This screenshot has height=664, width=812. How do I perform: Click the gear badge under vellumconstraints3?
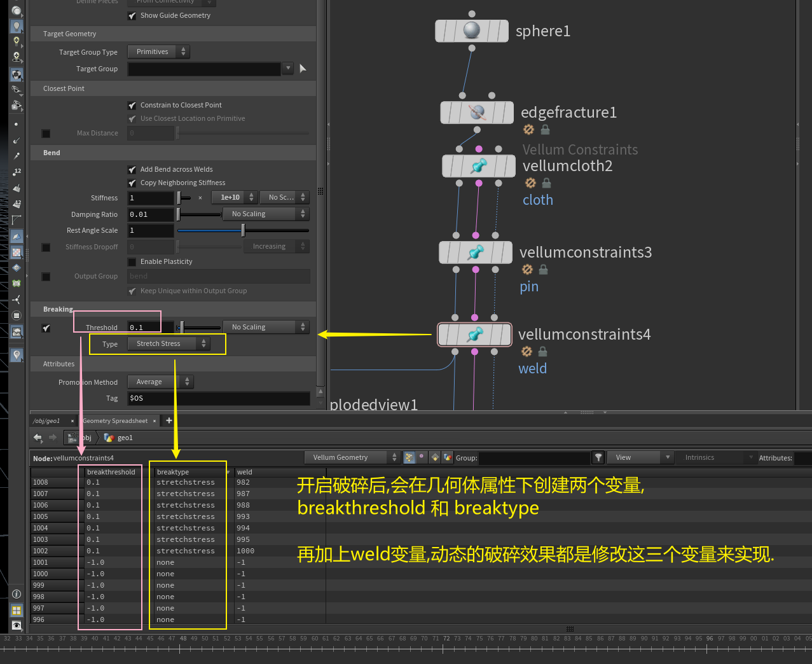point(527,270)
